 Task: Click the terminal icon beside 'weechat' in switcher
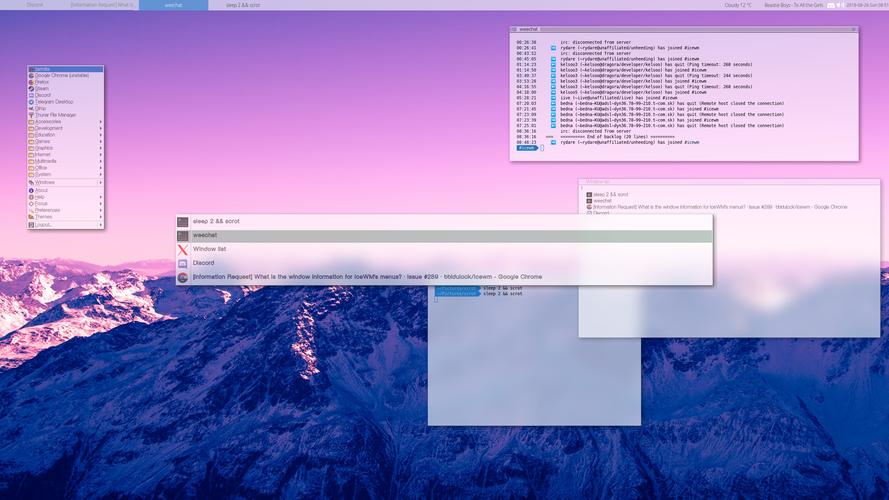pos(183,235)
